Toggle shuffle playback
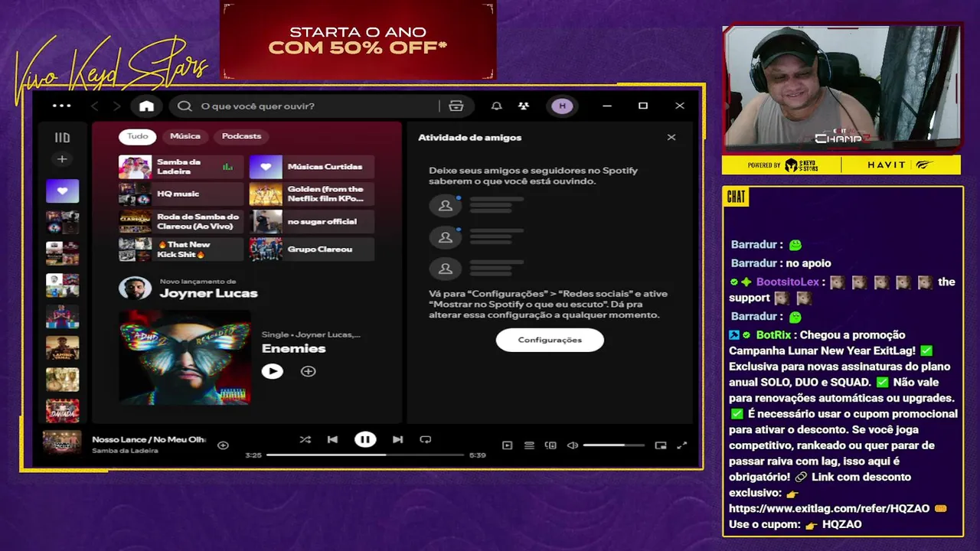Viewport: 980px width, 551px height. click(305, 439)
